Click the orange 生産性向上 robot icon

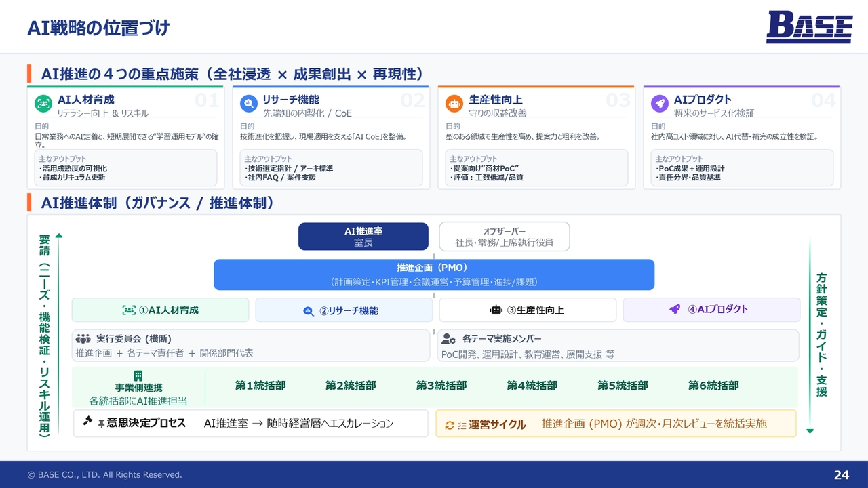(454, 104)
